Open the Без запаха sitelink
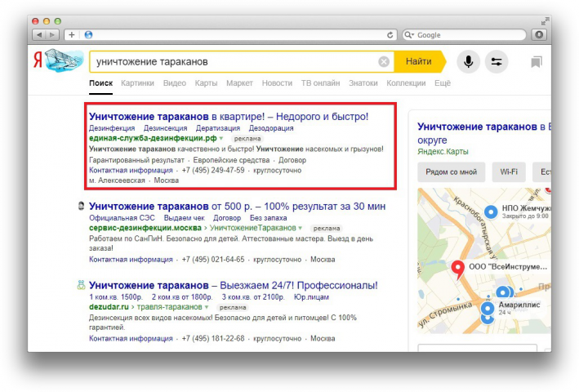Image resolution: width=579 pixels, height=392 pixels. [268, 218]
